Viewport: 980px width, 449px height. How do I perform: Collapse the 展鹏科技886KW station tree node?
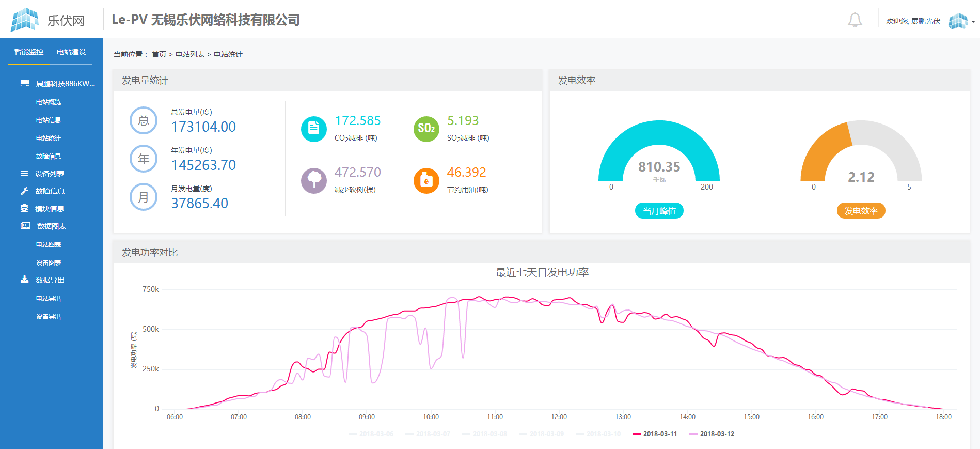65,84
